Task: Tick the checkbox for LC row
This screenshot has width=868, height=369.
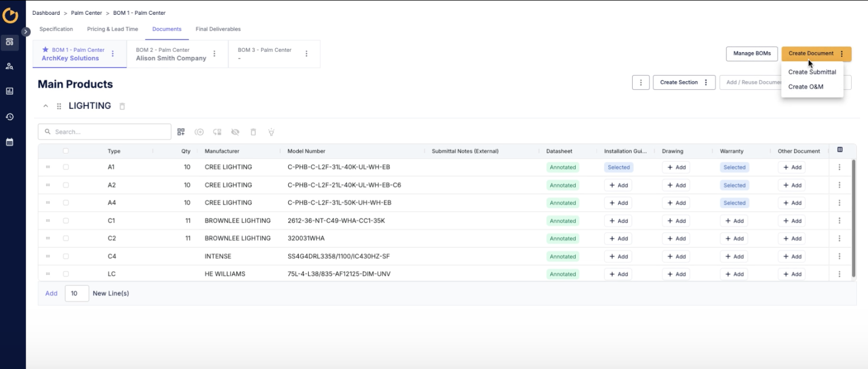Action: (66, 274)
